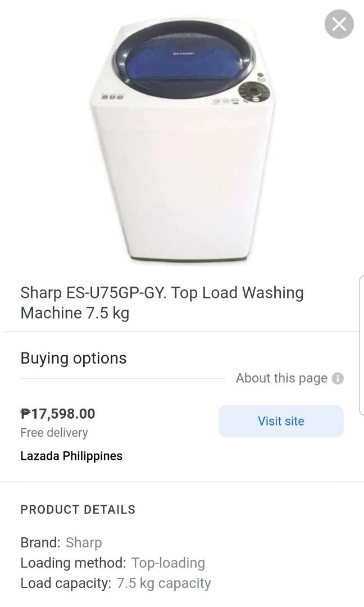Open the Lazada Philippines seller link
Viewport: 364px width, 607px height.
tap(71, 456)
